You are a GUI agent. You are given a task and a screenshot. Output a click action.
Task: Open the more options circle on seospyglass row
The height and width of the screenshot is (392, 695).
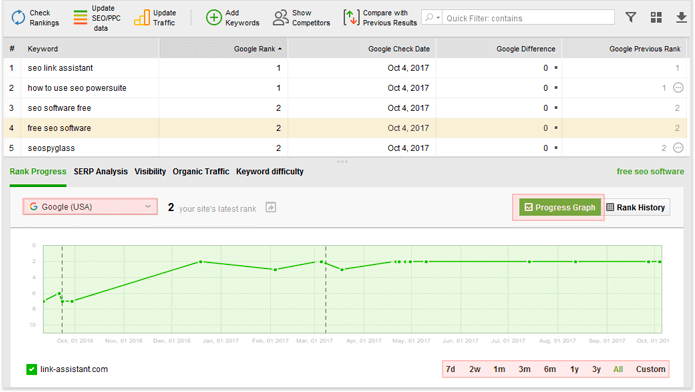(678, 148)
